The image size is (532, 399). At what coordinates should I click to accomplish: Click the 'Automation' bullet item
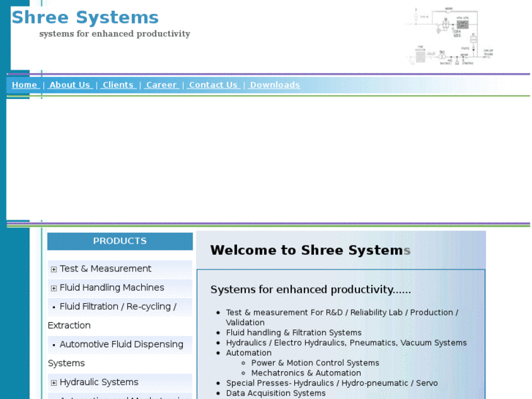[x=249, y=353]
